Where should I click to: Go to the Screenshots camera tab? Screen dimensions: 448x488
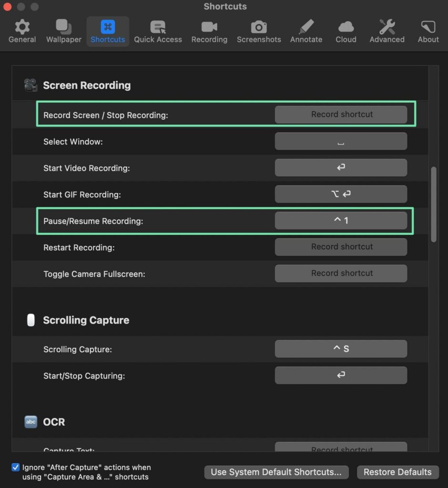click(x=259, y=31)
